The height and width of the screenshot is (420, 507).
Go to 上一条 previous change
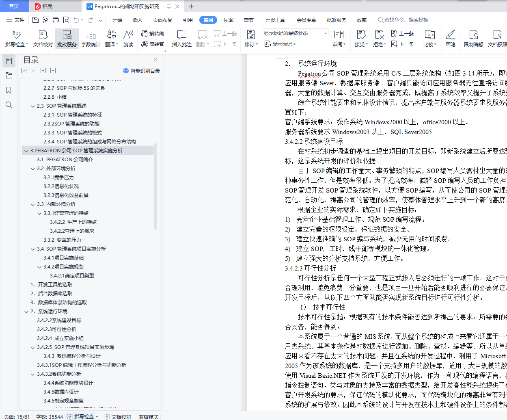[x=402, y=34]
